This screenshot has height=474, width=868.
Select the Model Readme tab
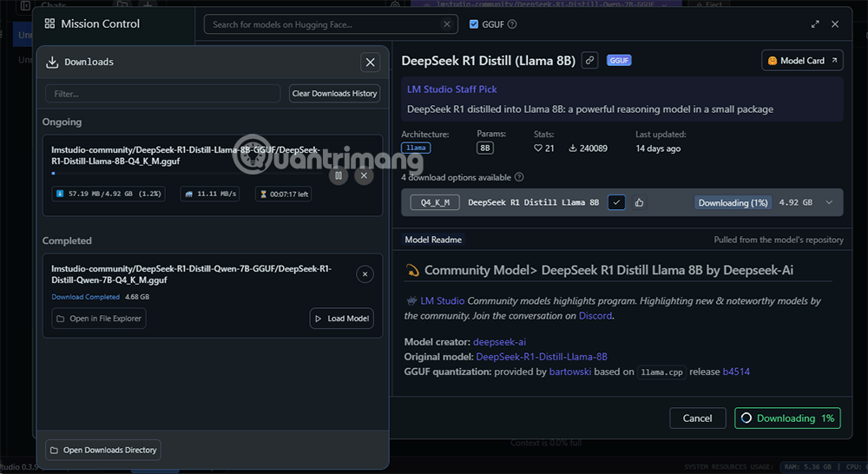tap(433, 240)
